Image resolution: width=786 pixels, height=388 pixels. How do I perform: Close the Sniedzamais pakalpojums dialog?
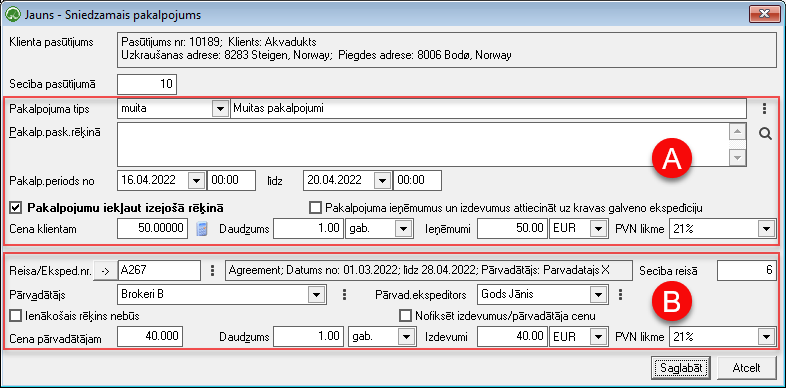[x=764, y=15]
